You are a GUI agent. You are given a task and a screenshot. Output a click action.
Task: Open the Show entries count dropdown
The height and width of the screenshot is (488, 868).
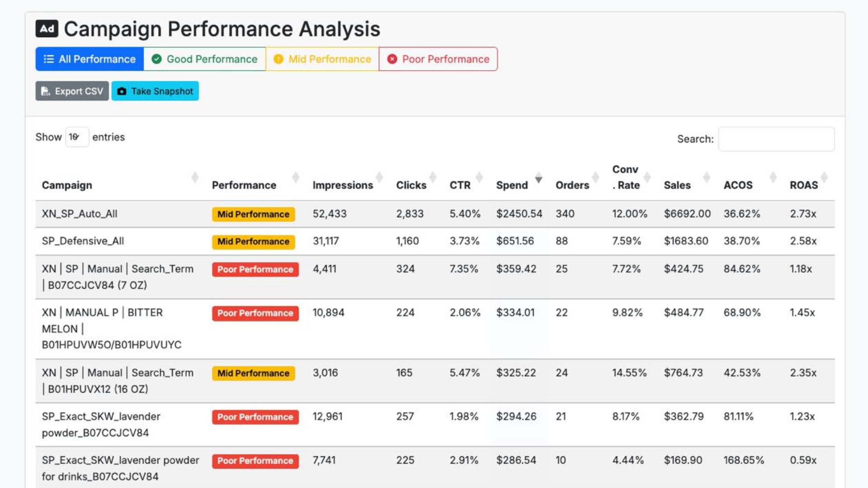[x=77, y=137]
